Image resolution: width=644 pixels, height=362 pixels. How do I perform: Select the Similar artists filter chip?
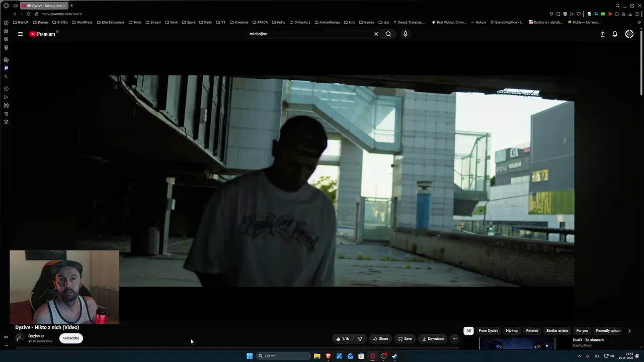pyautogui.click(x=557, y=331)
